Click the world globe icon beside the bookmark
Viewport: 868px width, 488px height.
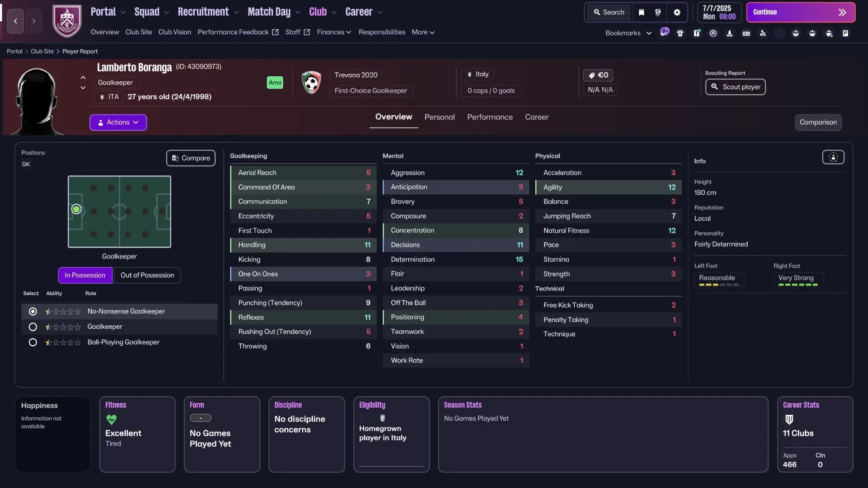click(x=658, y=12)
